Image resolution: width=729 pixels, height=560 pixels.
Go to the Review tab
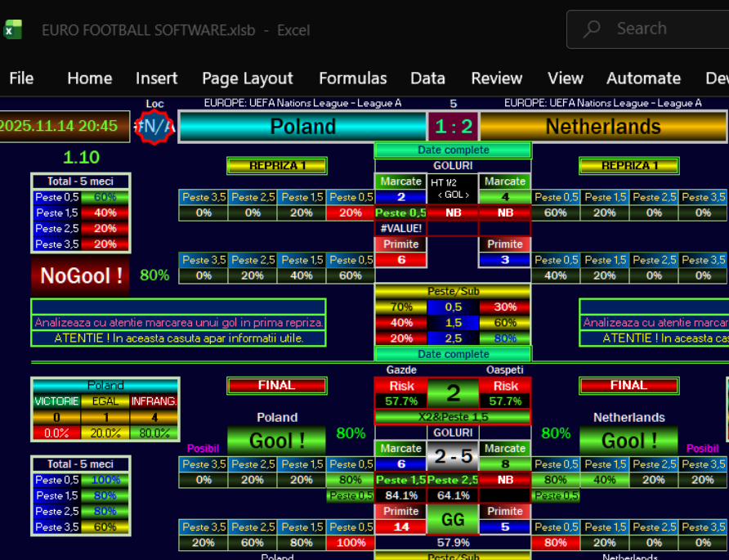[496, 78]
